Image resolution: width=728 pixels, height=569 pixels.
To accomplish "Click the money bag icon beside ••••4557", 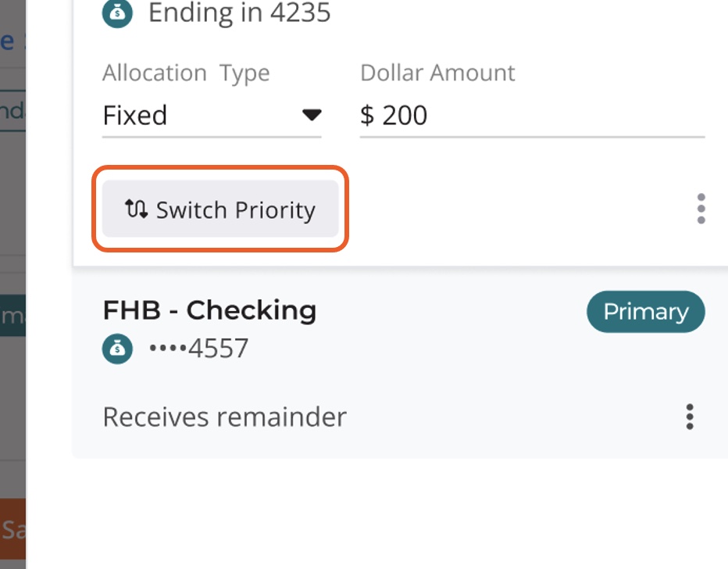I will 117,349.
